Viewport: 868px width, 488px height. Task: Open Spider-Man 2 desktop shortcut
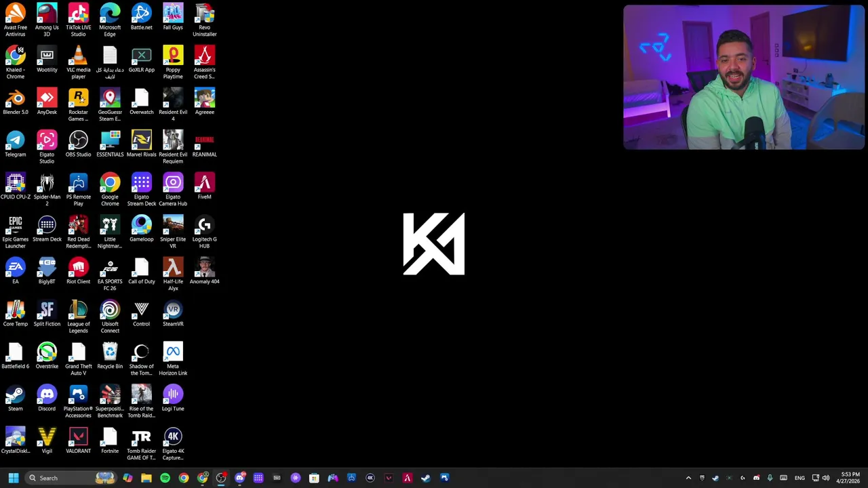(47, 189)
